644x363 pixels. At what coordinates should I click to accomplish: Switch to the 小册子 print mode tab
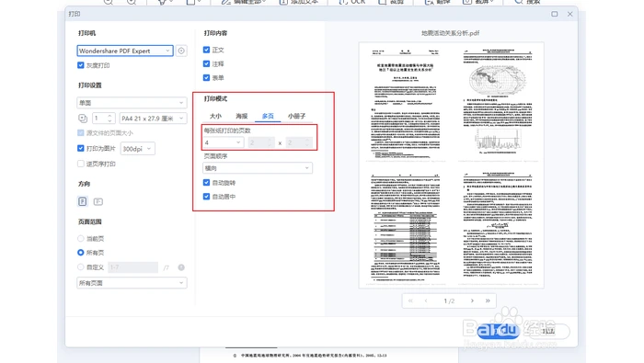296,116
